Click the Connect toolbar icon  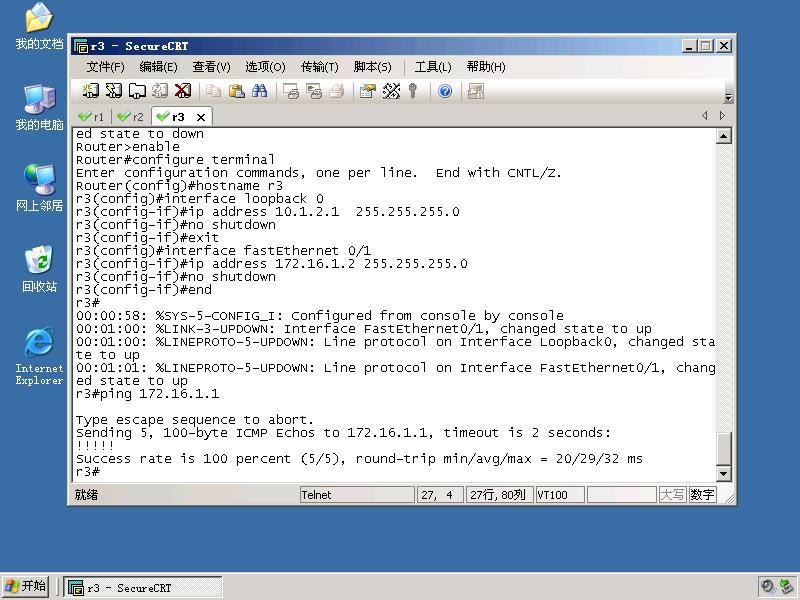point(90,91)
